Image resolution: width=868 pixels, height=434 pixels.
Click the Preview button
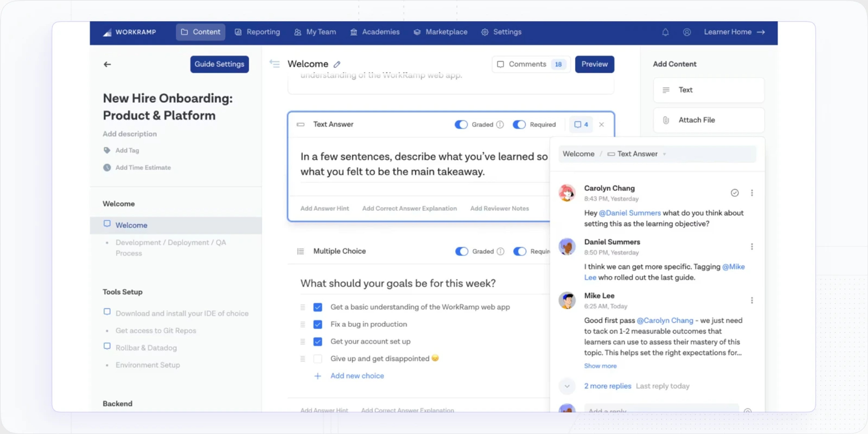click(x=594, y=64)
